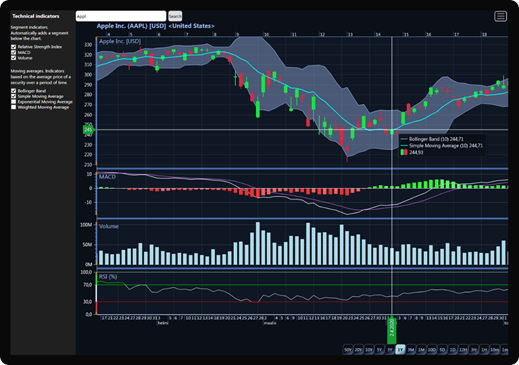Image resolution: width=519 pixels, height=365 pixels.
Task: Click the green 245 price axis marker
Action: coord(88,130)
